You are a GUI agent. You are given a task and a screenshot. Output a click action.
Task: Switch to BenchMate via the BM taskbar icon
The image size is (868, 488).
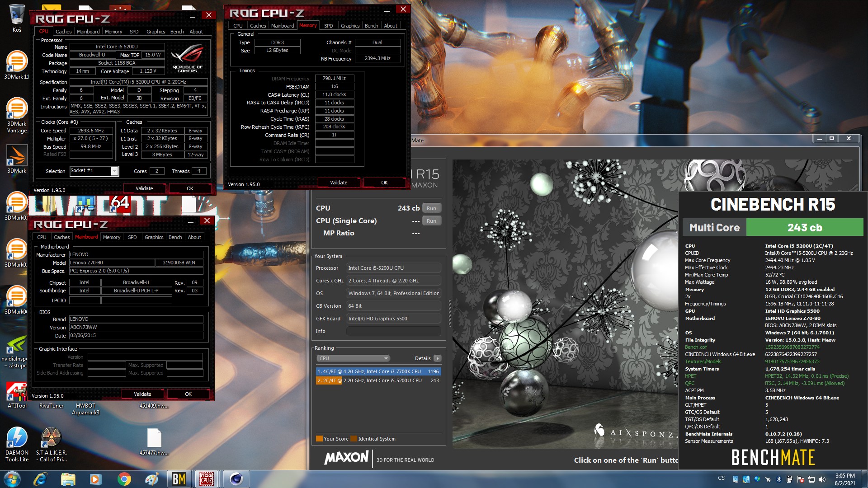tap(179, 479)
